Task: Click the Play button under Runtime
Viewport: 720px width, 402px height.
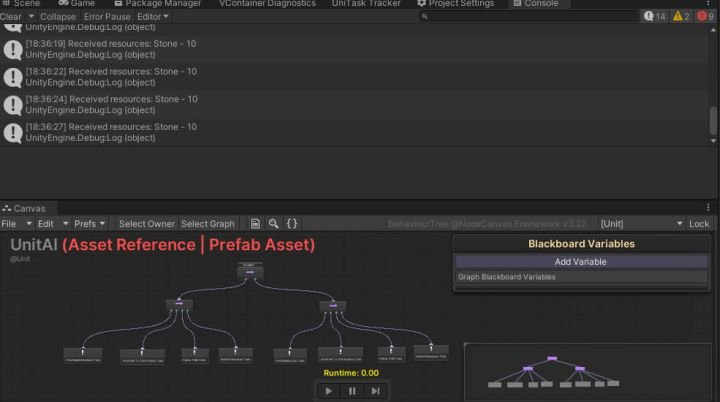Action: [x=329, y=391]
